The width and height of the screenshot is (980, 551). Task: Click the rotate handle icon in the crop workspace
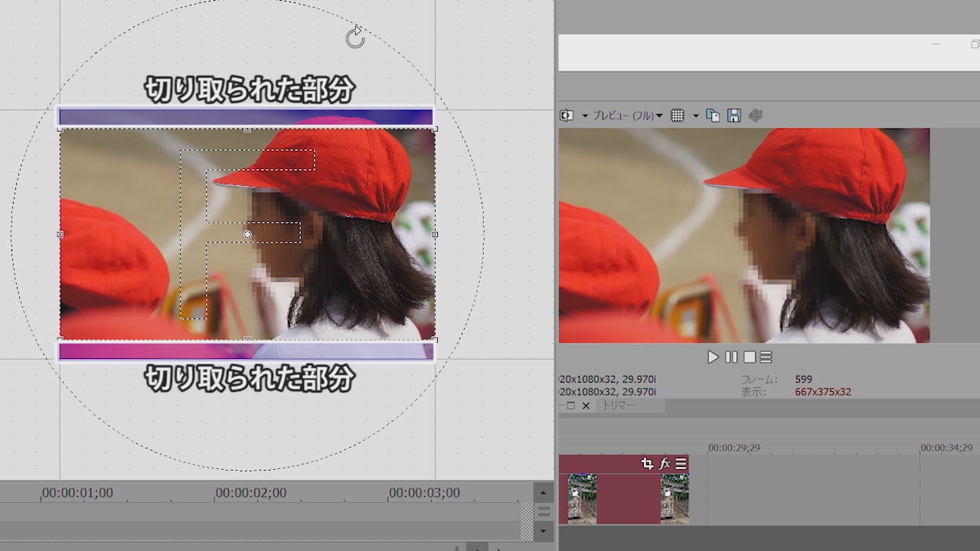point(355,37)
